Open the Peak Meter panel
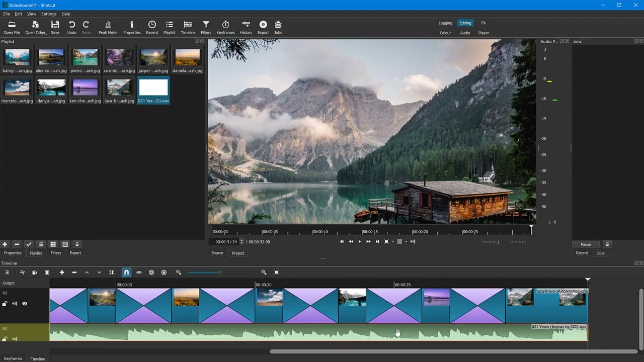 tap(108, 26)
